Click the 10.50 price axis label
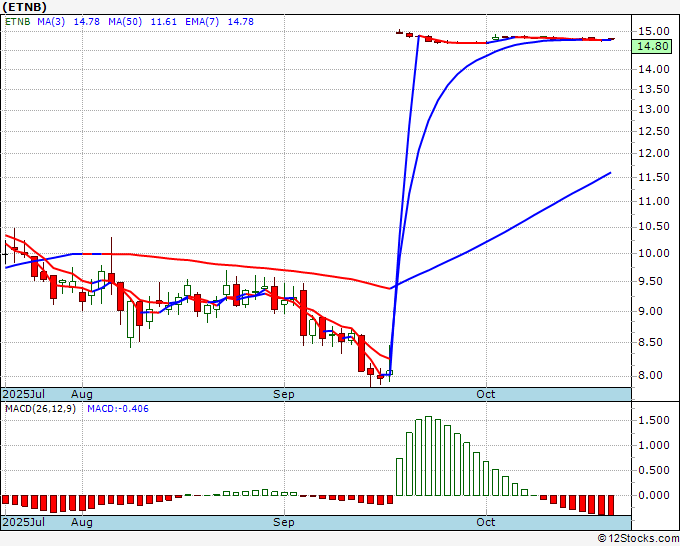Image resolution: width=680 pixels, height=546 pixels. (654, 226)
